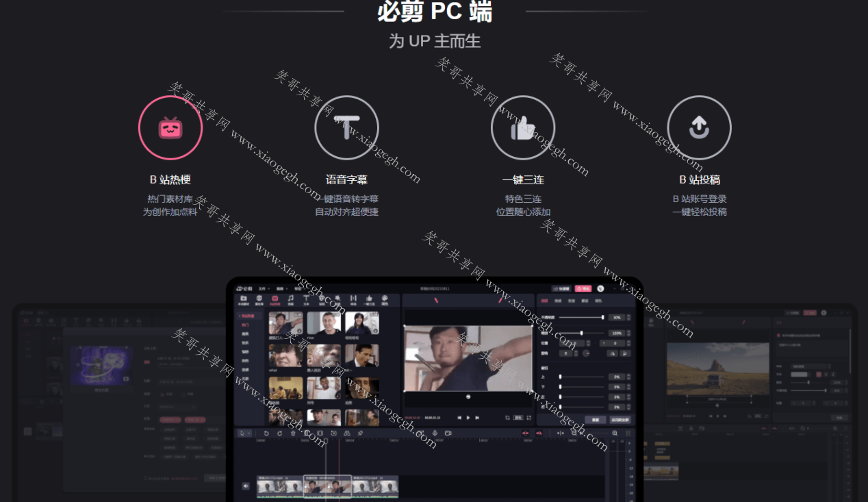Click the 重置 reset button

(596, 420)
